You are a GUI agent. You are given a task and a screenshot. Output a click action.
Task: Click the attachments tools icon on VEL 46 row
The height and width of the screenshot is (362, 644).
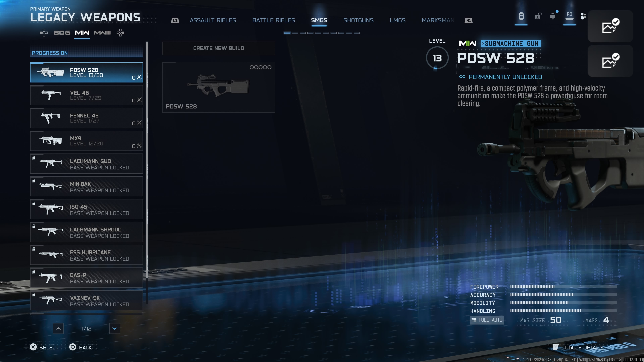(x=139, y=100)
